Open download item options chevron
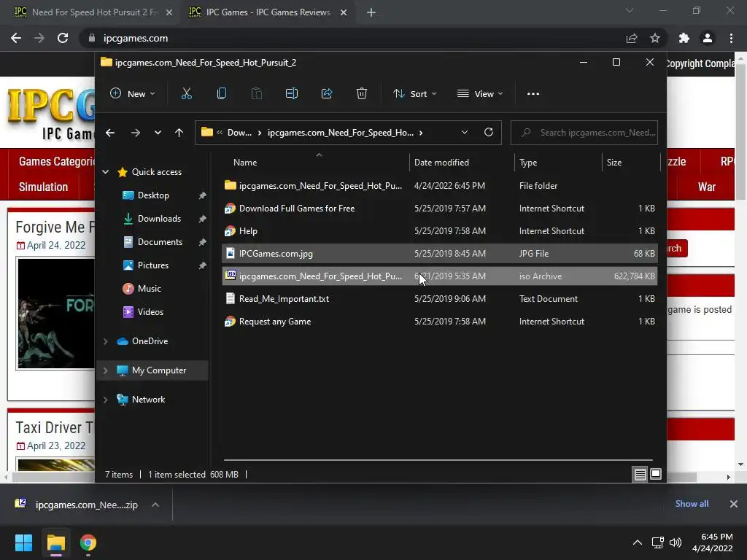The image size is (747, 560). pyautogui.click(x=155, y=505)
